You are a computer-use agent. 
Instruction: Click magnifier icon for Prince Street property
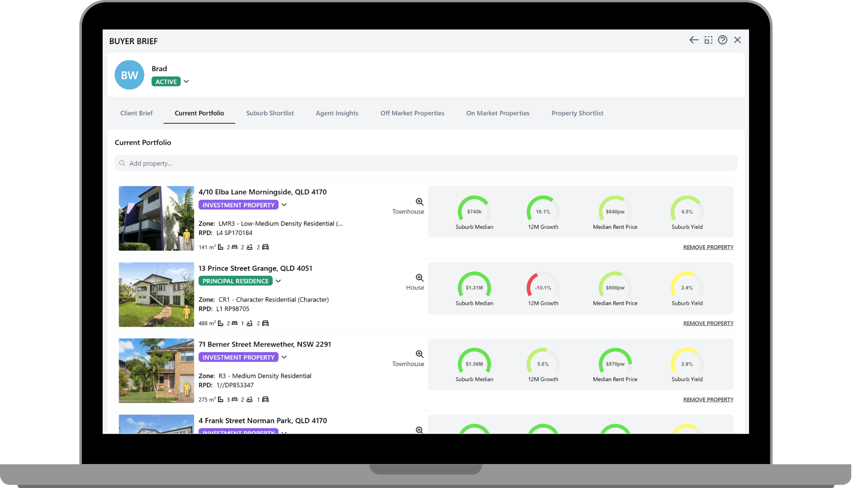[420, 278]
